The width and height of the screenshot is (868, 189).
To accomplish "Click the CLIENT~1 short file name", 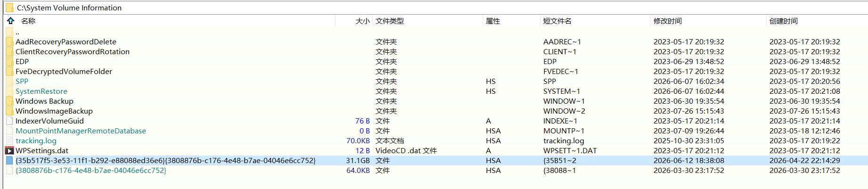I will pyautogui.click(x=560, y=51).
